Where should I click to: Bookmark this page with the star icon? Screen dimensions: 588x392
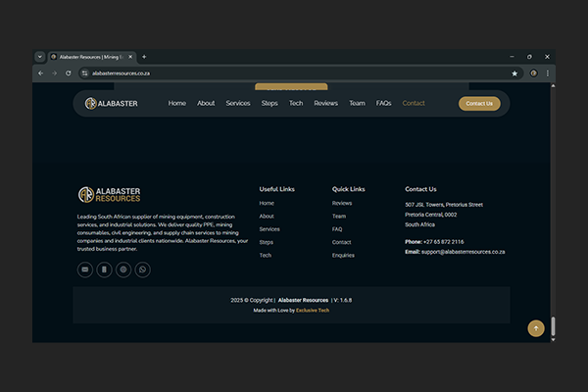(514, 73)
